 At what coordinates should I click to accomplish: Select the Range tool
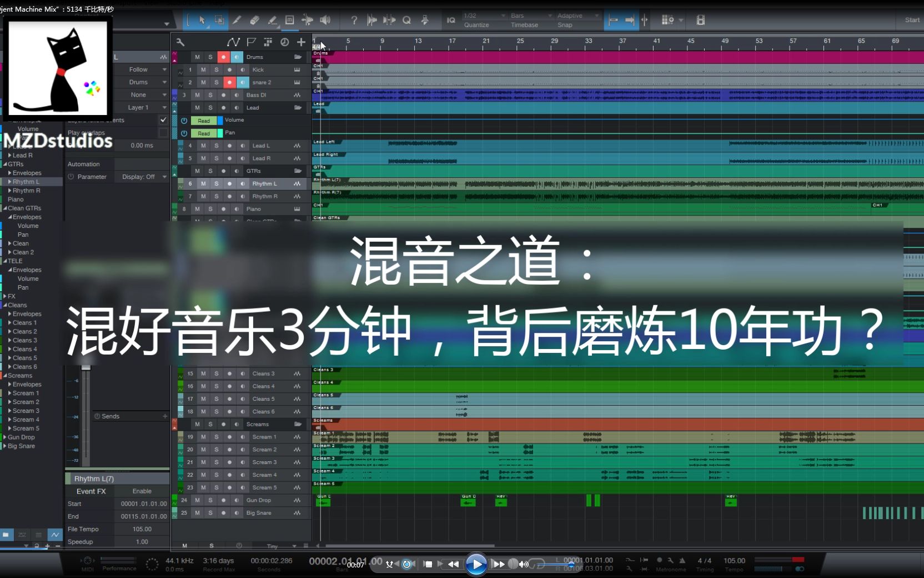[219, 20]
